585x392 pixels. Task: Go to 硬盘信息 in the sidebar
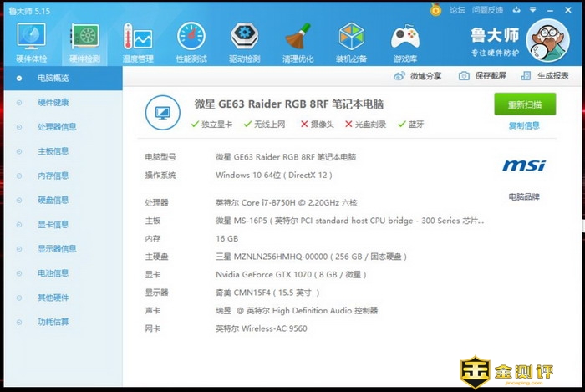[53, 200]
